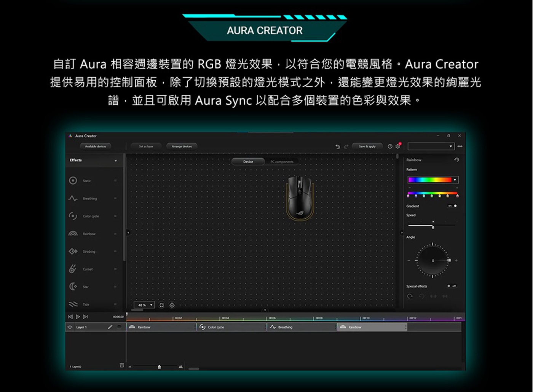Select the red gradient color stop
Viewport: 533px width, 392px height.
[457, 196]
